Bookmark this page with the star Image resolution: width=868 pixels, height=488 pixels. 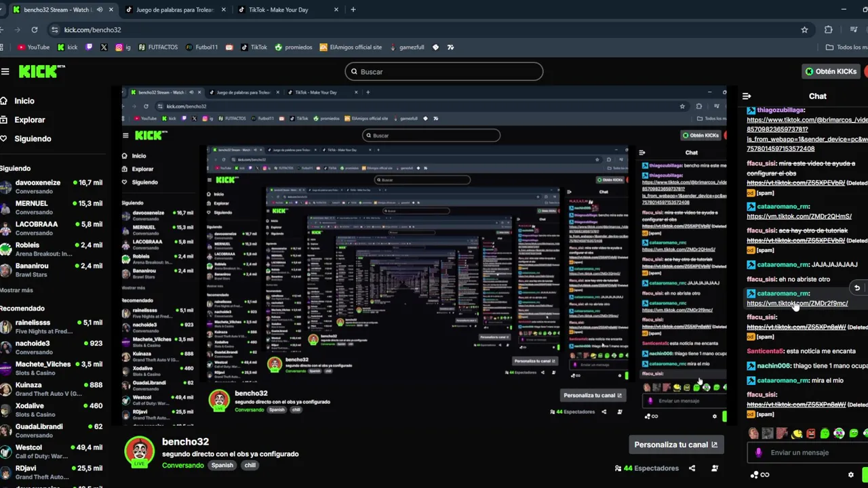click(x=804, y=30)
